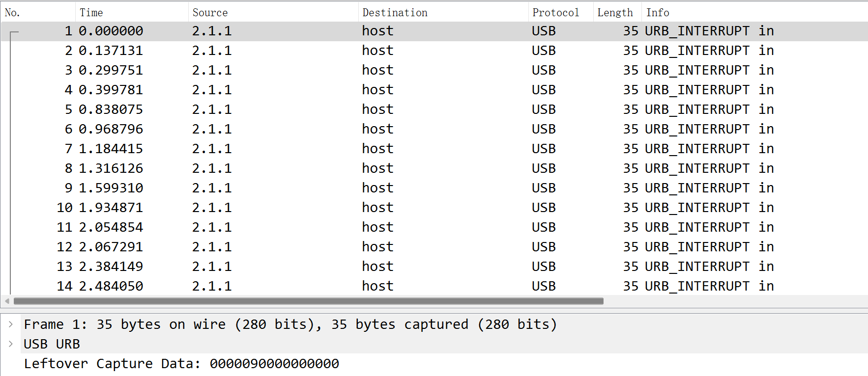
Task: Select packet 12 at time 2.067291
Action: (x=434, y=247)
